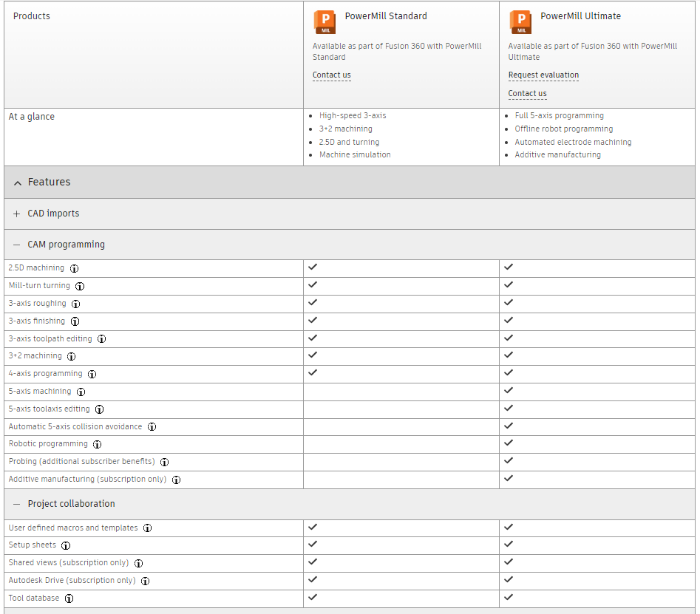Click Standard checkmark for 4-axis programming
Image resolution: width=700 pixels, height=614 pixels.
313,372
